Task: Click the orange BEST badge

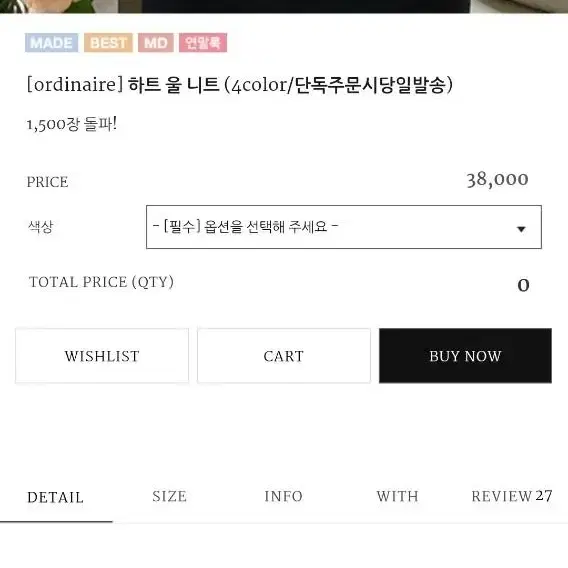Action: click(x=108, y=43)
